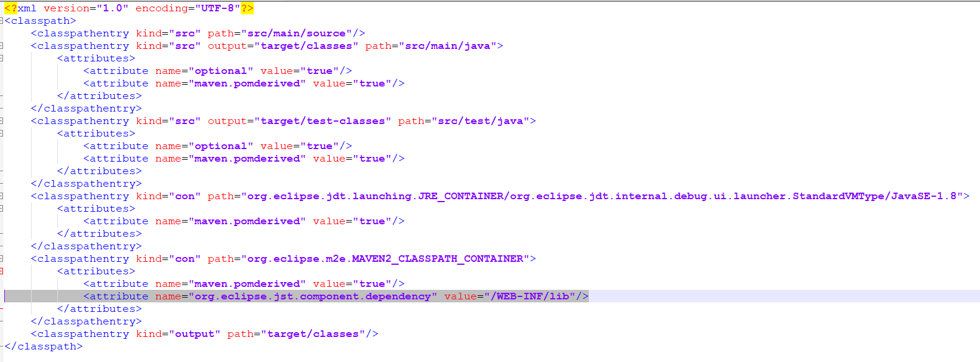The image size is (980, 362).
Task: Click "target/classes" path on the output entry line
Action: (313, 334)
